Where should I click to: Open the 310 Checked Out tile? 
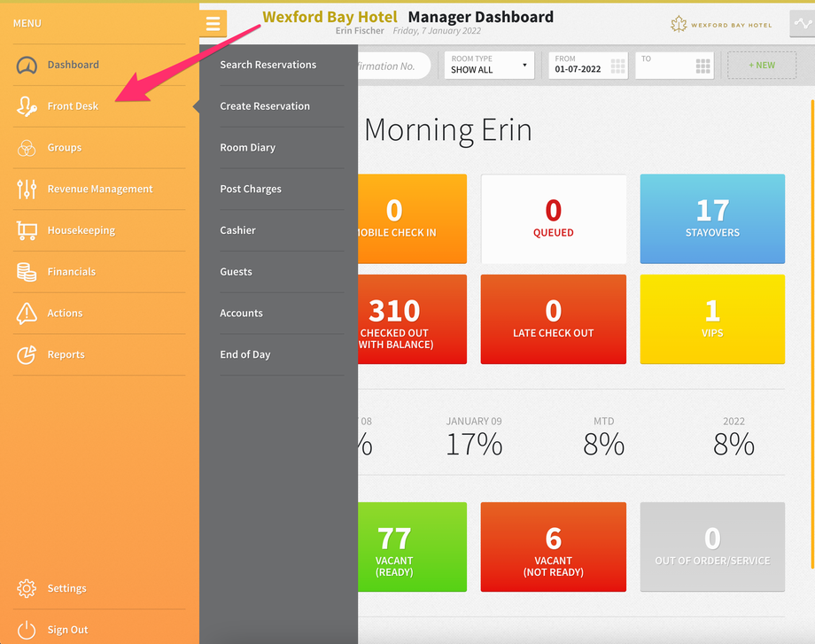(412, 319)
